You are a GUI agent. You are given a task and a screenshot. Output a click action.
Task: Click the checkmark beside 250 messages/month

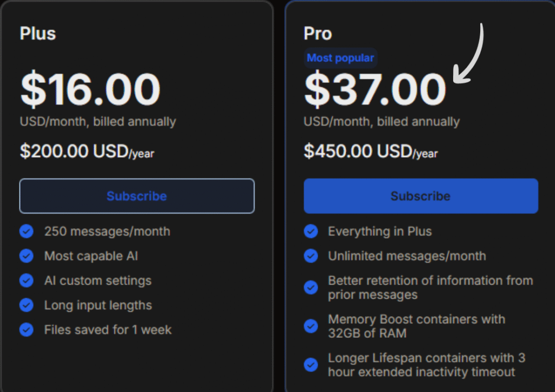point(26,231)
